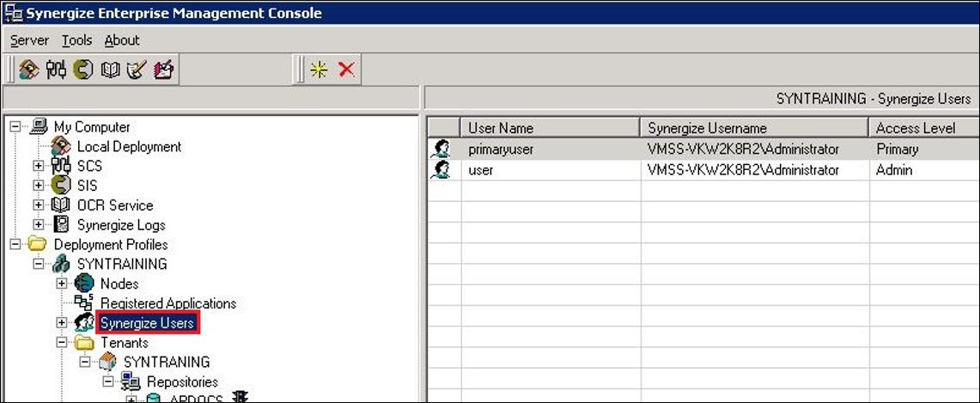Expand the OCR Service node

coord(38,205)
